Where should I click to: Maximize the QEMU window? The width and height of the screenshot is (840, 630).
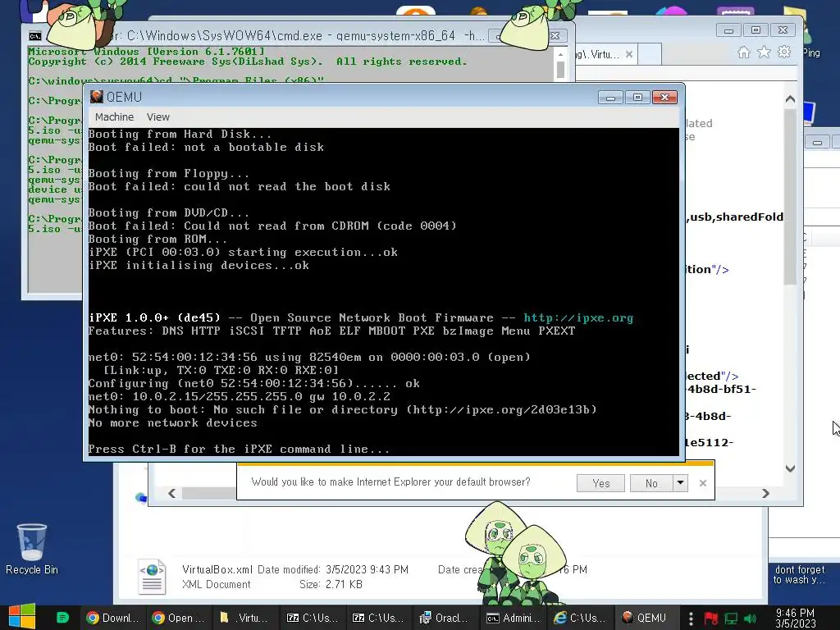click(x=637, y=97)
